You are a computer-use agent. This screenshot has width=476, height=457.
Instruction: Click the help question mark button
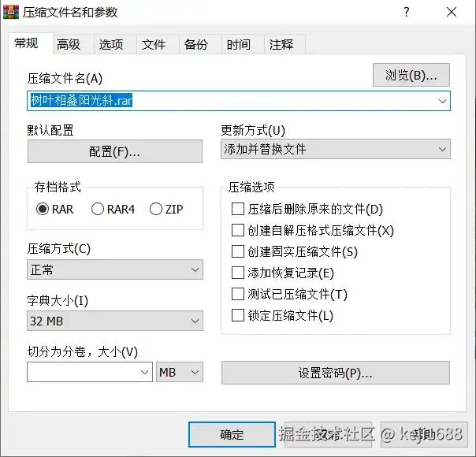(x=406, y=12)
